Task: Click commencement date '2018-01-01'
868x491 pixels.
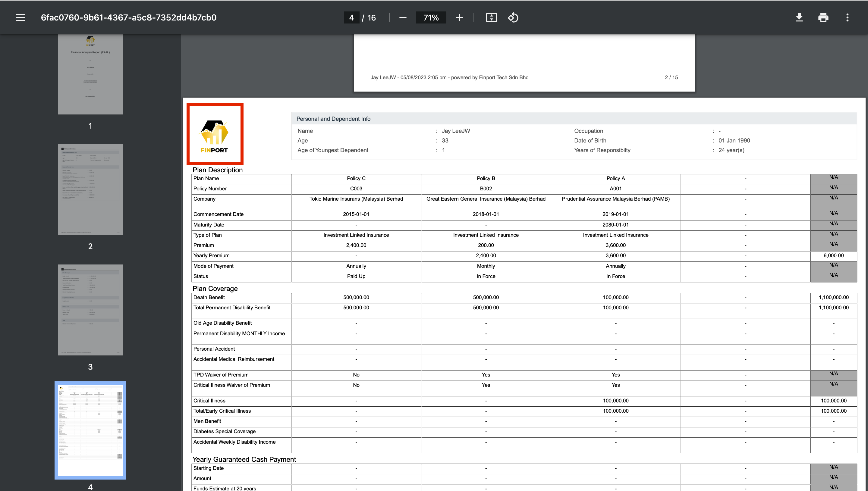Action: coord(486,214)
